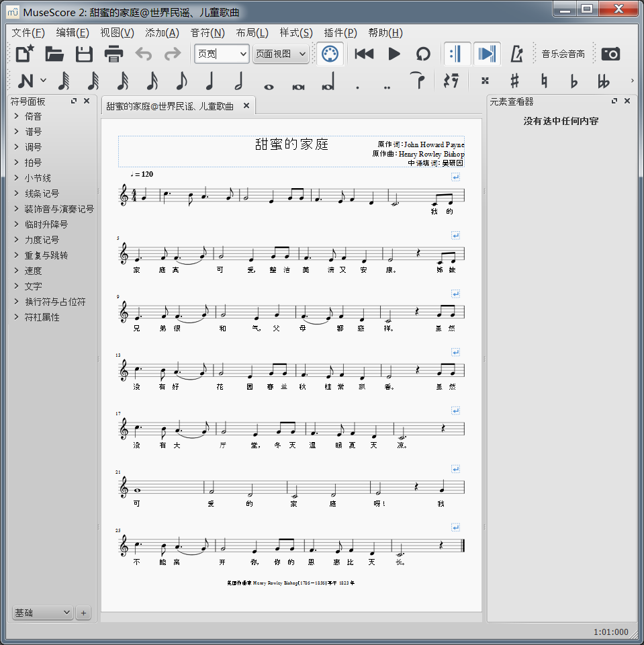
Task: Select the 甜蜜的家庭 score tab
Action: coord(170,106)
